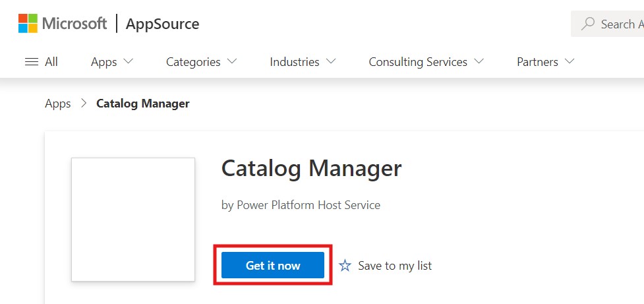Open the Consulting Services menu

(x=426, y=62)
